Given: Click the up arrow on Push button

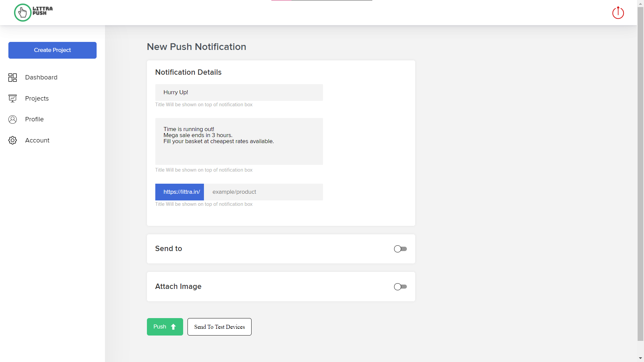Looking at the screenshot, I should 173,327.
